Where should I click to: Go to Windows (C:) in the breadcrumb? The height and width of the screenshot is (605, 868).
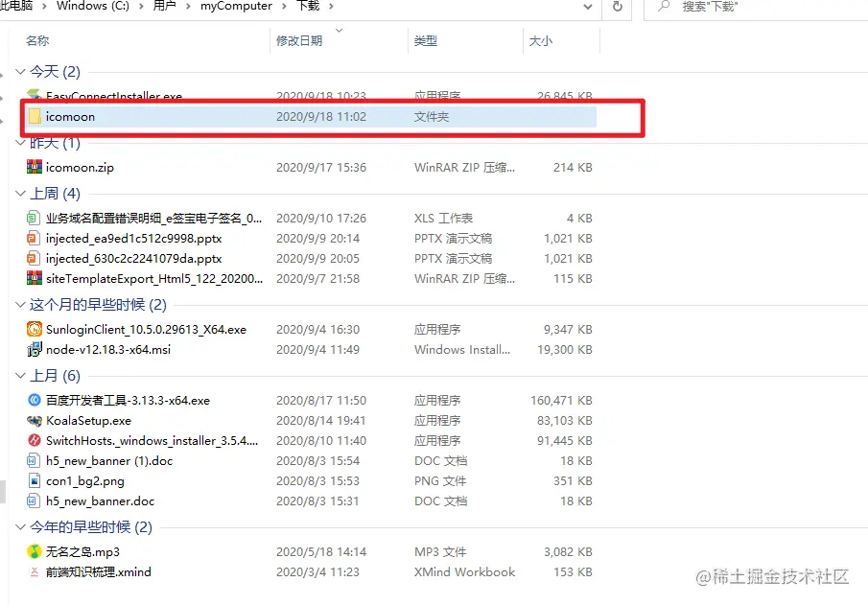[x=92, y=6]
